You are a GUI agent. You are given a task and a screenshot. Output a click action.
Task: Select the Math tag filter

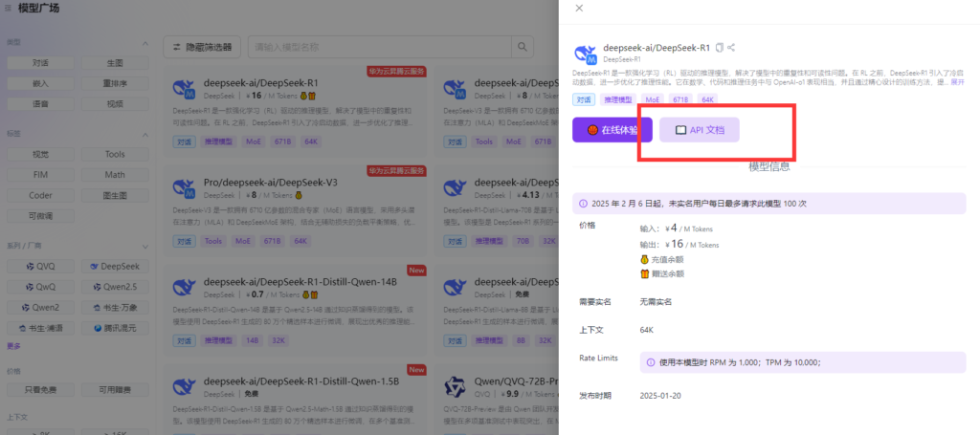(115, 175)
